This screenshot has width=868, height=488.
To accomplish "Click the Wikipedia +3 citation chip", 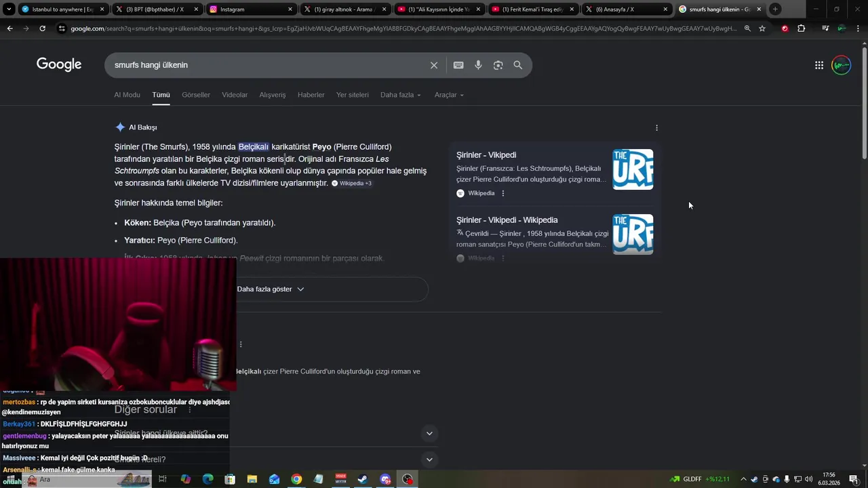I will tap(351, 184).
